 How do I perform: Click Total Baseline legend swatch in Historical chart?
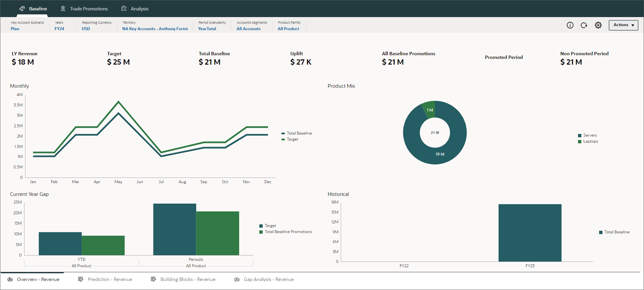[601, 232]
